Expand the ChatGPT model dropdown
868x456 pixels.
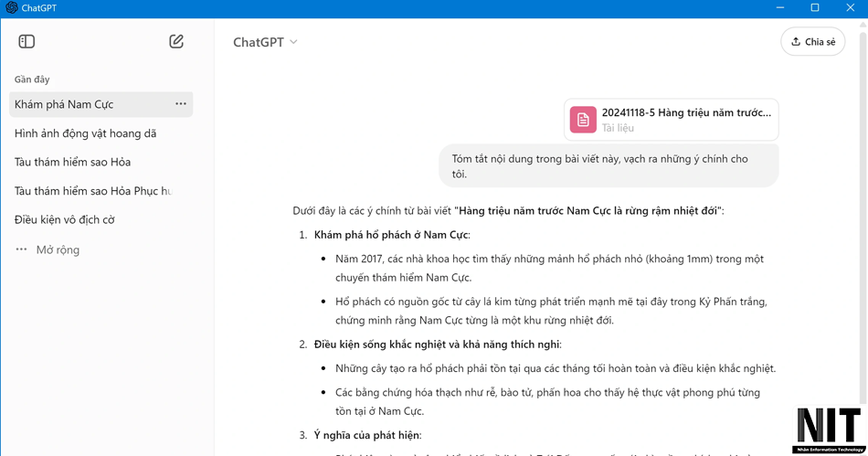click(x=265, y=42)
